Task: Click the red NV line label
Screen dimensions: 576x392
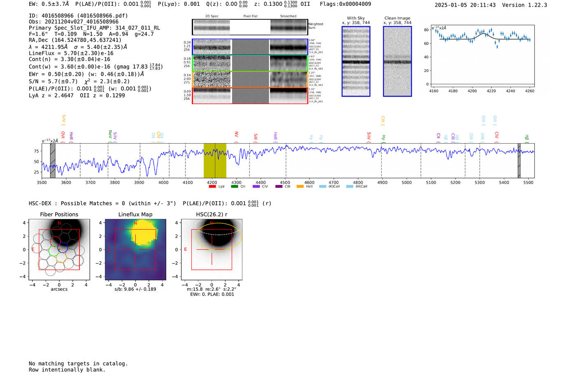Action: 236,137
